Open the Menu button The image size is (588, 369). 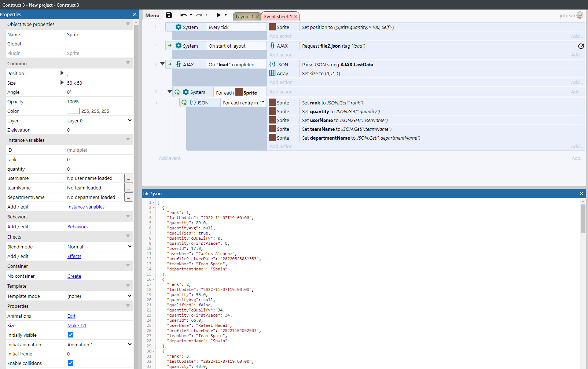click(x=152, y=15)
